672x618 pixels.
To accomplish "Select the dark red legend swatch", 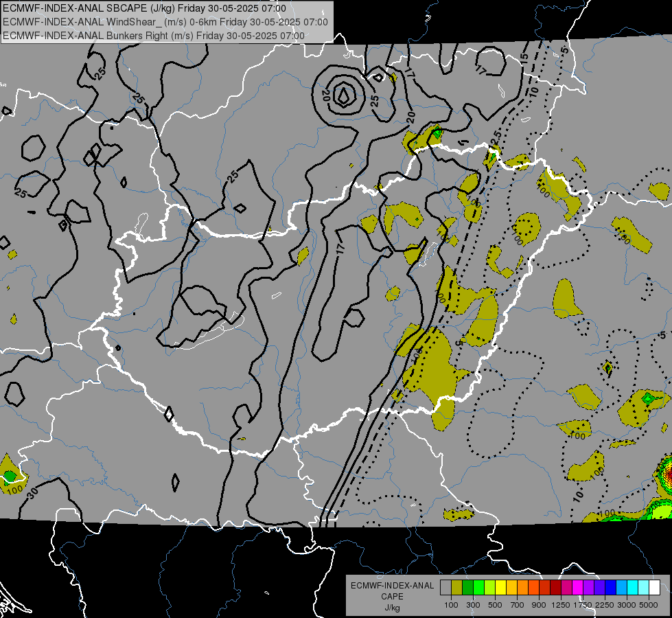I will coord(555,588).
